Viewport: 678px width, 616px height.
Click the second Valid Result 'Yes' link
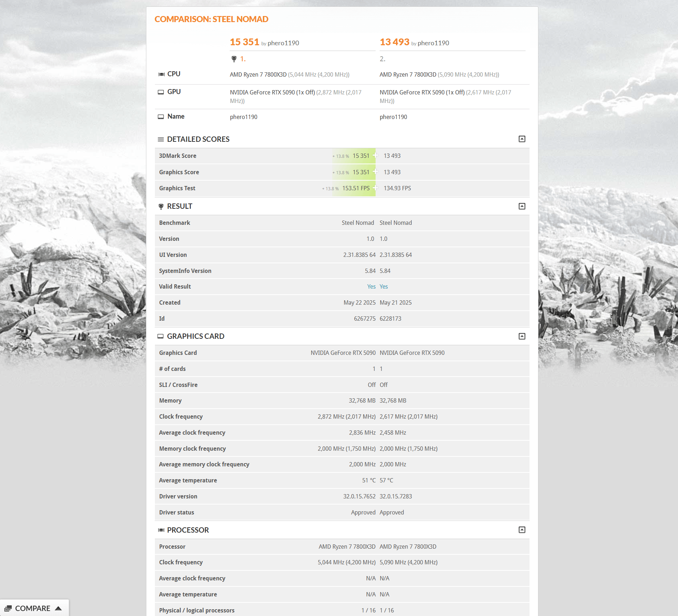pyautogui.click(x=384, y=286)
